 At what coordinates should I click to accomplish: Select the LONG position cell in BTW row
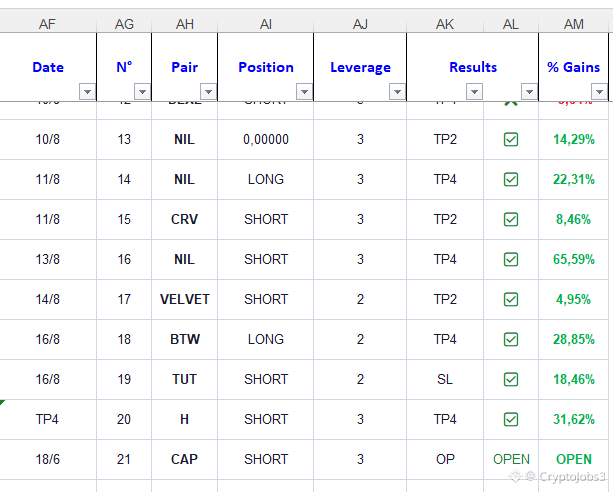[266, 339]
